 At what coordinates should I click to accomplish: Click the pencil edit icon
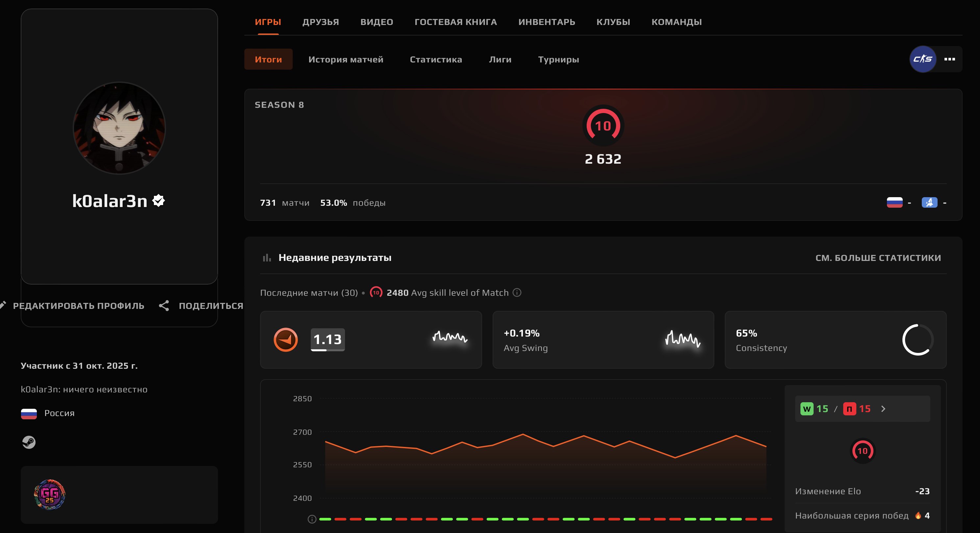[x=3, y=305]
